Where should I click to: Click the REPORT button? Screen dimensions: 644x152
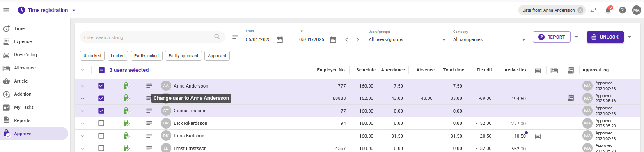pos(552,37)
